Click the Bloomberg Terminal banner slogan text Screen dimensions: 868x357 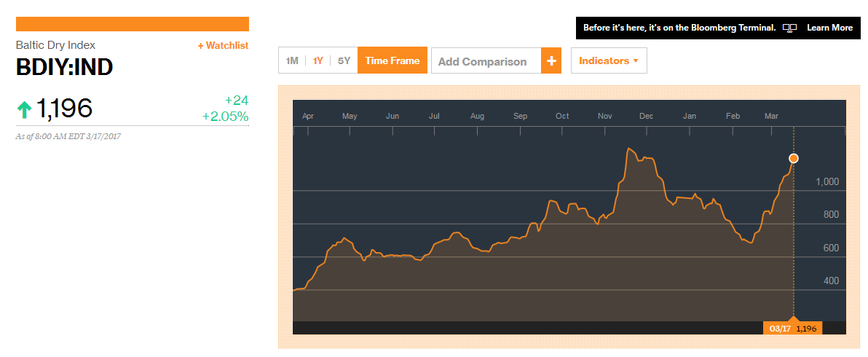point(679,28)
